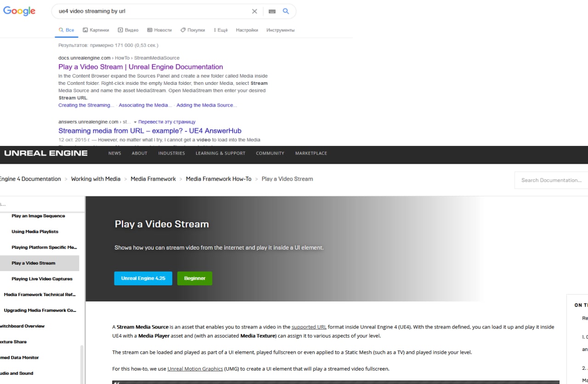Click the docs sidebar scrollbar
Viewport: 588px width, 384px height.
click(x=83, y=365)
